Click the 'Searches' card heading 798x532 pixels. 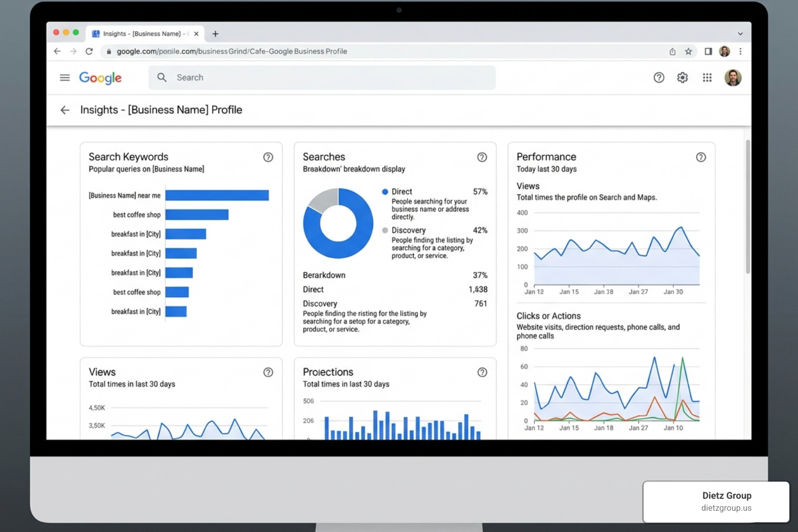click(x=324, y=157)
